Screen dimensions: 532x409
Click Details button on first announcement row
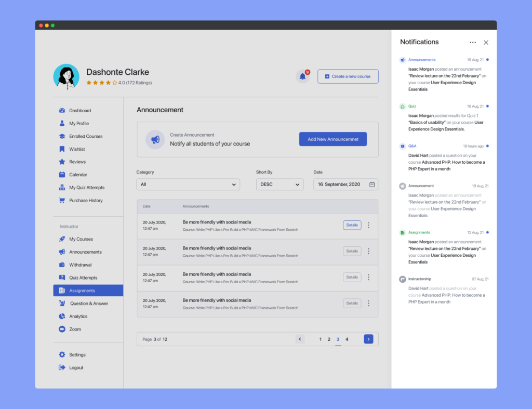coord(352,225)
